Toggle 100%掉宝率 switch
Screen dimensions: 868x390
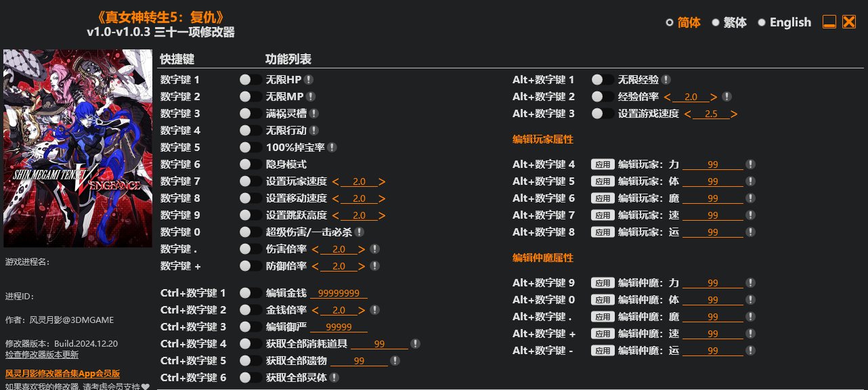pyautogui.click(x=251, y=148)
